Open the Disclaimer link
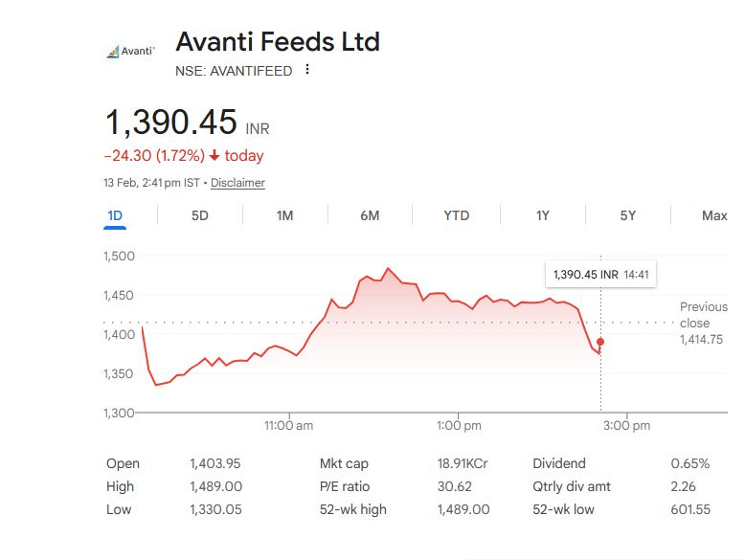This screenshot has height=560, width=745. (237, 183)
